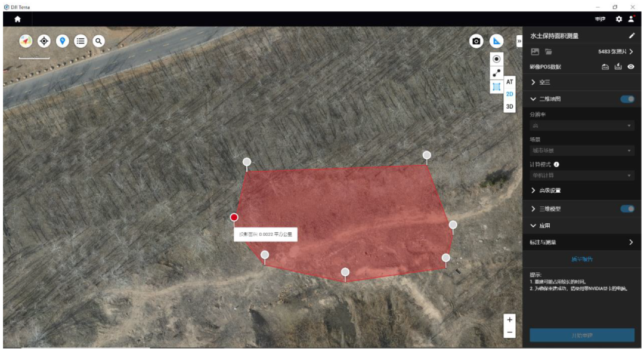Click the red polygon vertex marker
This screenshot has height=351, width=644.
[234, 217]
